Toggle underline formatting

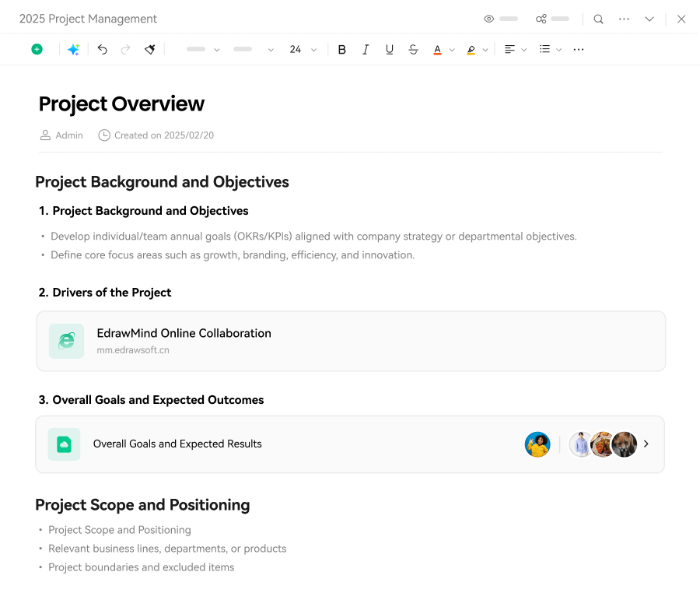click(x=390, y=49)
